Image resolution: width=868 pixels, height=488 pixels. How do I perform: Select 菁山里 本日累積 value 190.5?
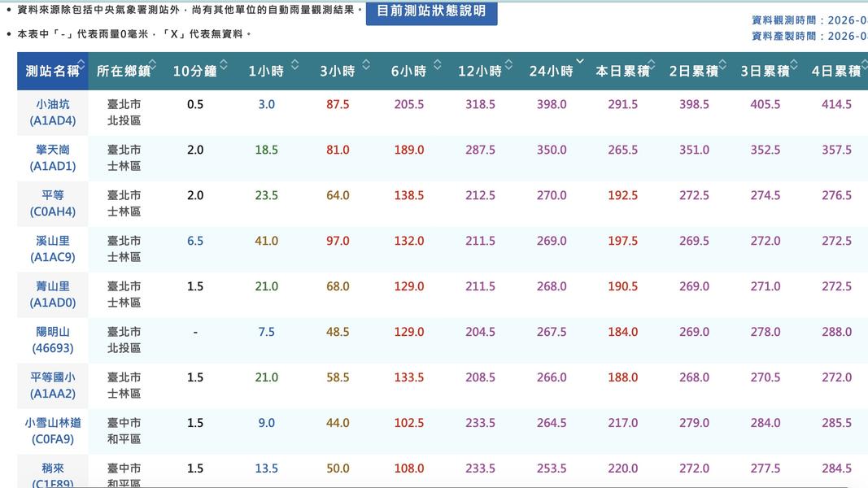tap(623, 286)
